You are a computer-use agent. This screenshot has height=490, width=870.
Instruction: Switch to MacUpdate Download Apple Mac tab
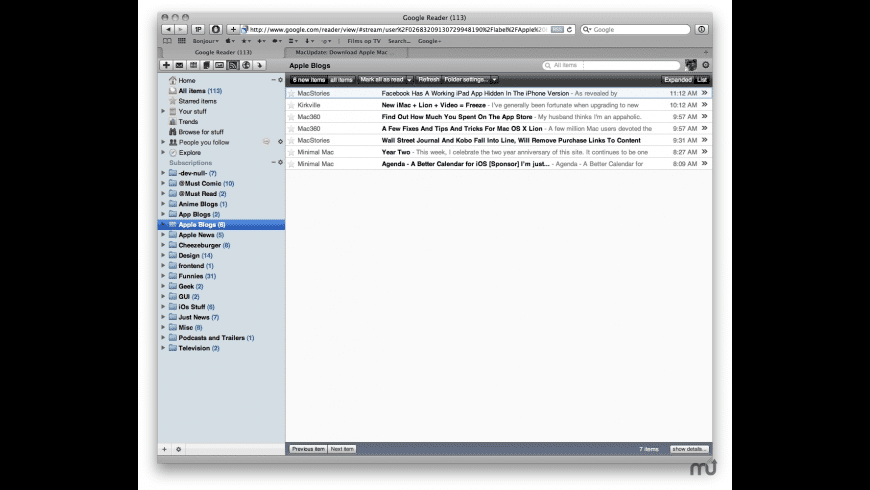click(346, 52)
